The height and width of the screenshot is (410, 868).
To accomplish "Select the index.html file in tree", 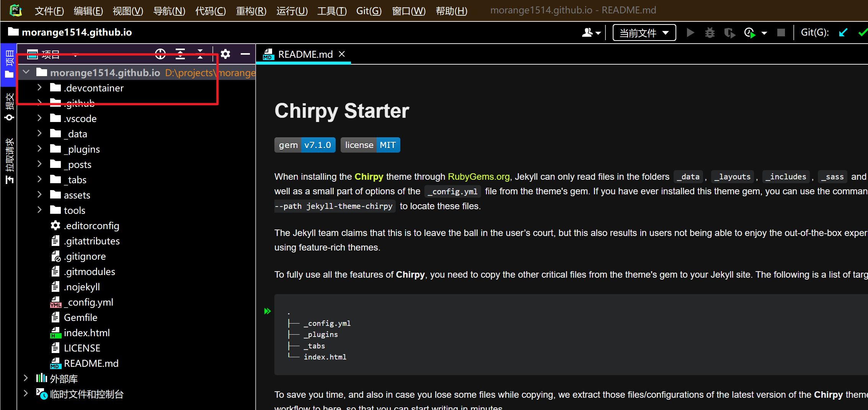I will click(x=80, y=333).
